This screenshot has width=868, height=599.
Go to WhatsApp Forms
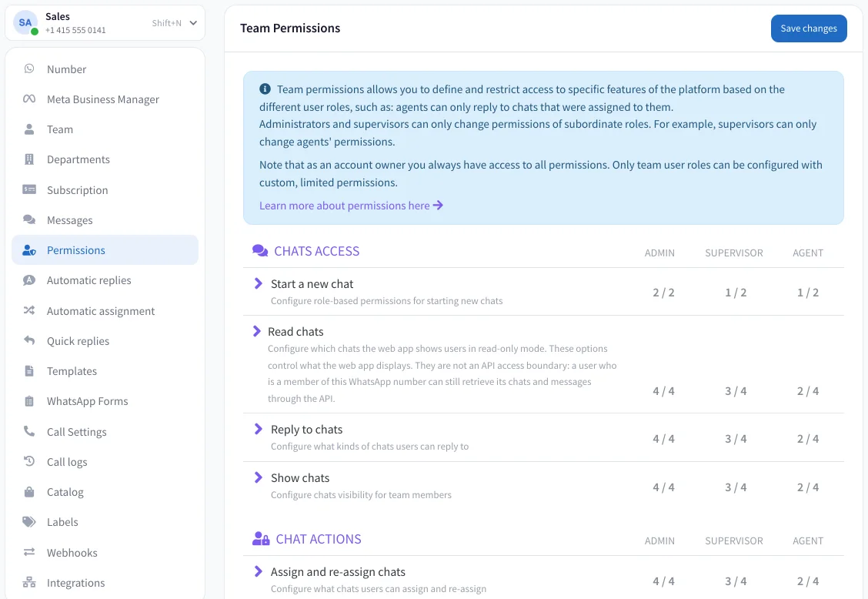point(105,400)
